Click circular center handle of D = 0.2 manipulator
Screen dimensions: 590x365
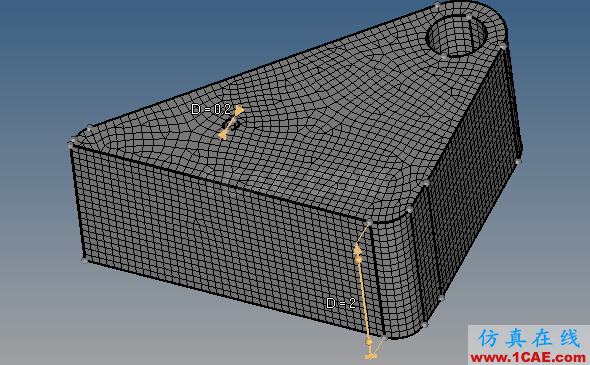[231, 125]
